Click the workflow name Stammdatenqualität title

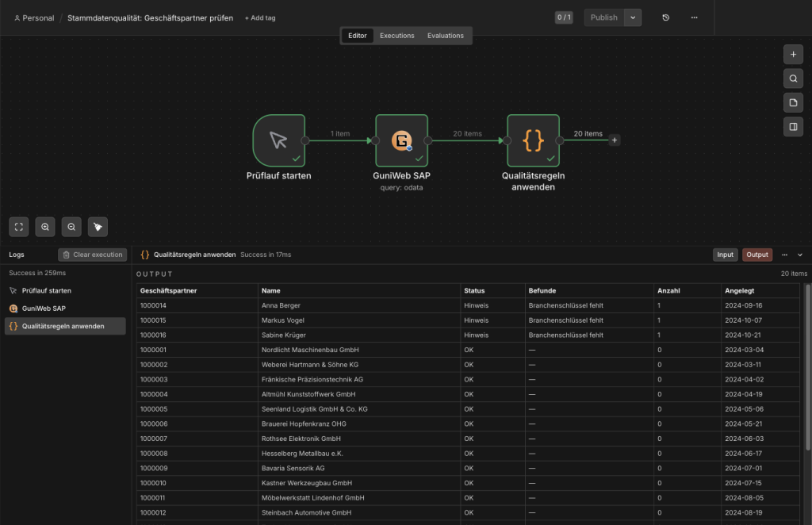click(x=150, y=17)
